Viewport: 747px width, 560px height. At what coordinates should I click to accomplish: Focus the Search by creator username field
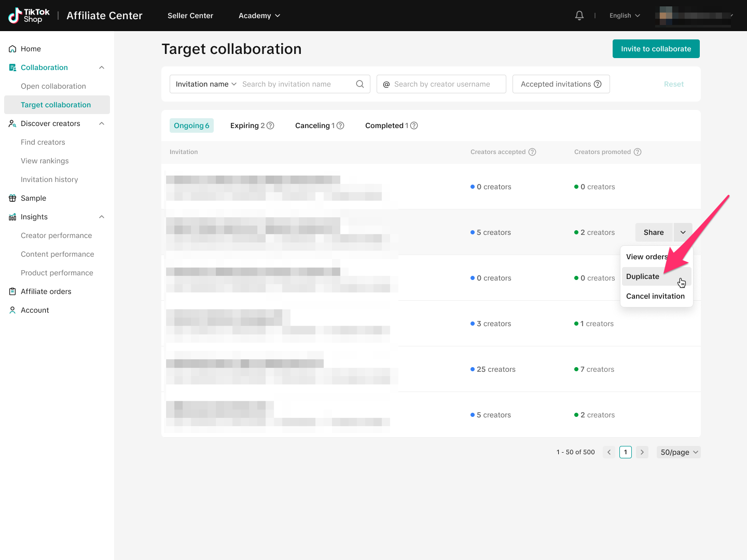(446, 84)
